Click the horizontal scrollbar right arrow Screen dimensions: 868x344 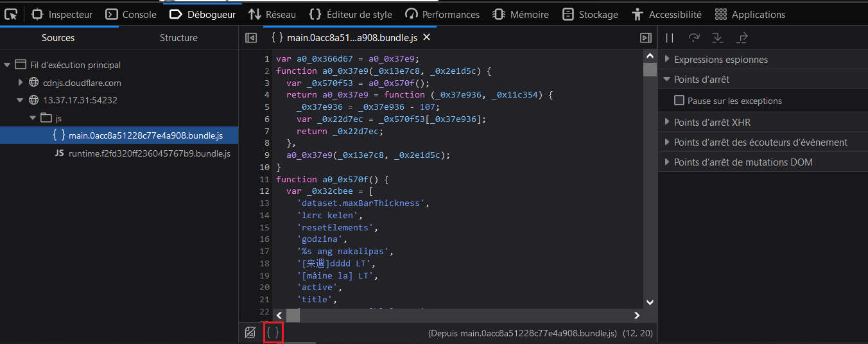637,315
